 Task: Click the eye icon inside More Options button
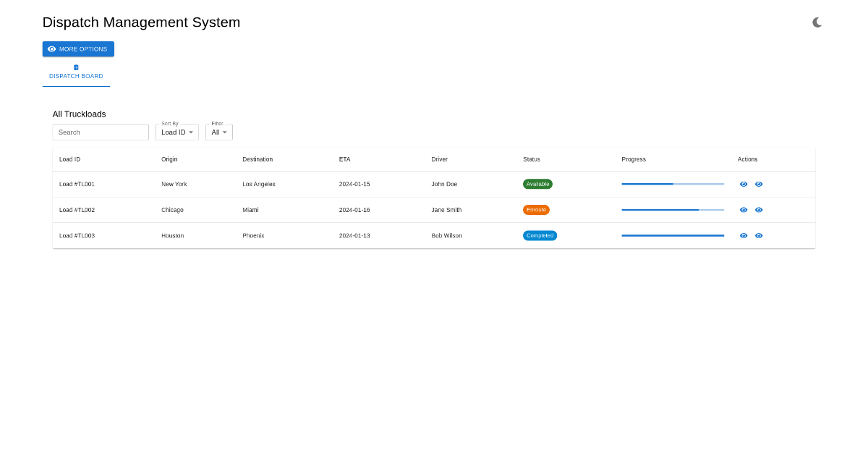(x=51, y=48)
